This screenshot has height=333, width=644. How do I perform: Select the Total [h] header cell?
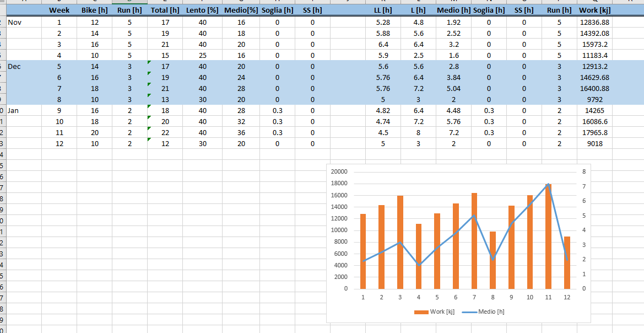tap(165, 10)
